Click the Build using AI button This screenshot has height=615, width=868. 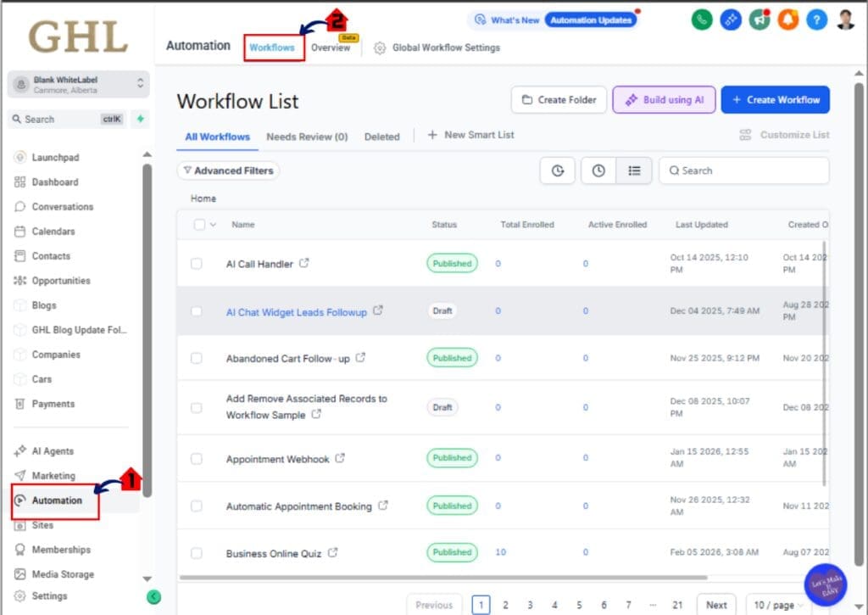point(664,100)
